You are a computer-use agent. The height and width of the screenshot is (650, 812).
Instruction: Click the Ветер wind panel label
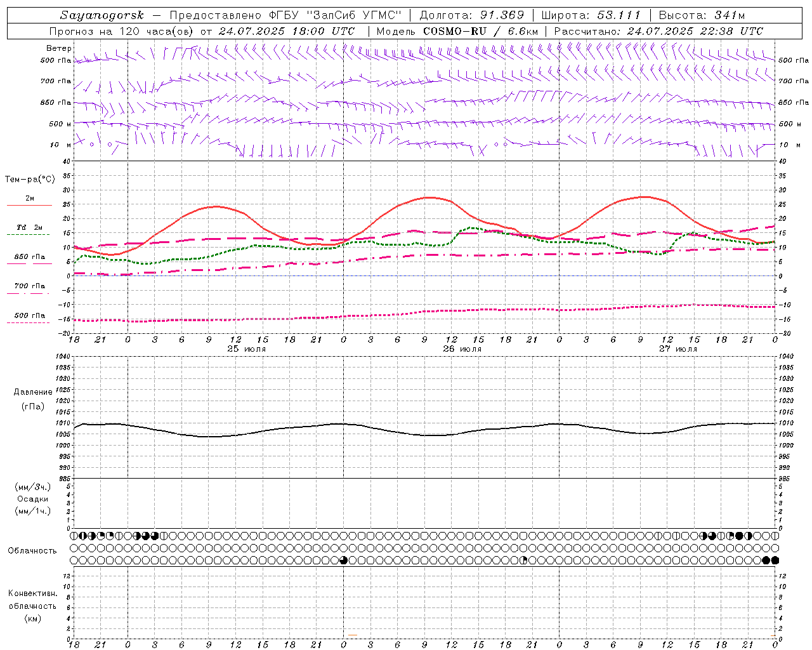(x=59, y=48)
